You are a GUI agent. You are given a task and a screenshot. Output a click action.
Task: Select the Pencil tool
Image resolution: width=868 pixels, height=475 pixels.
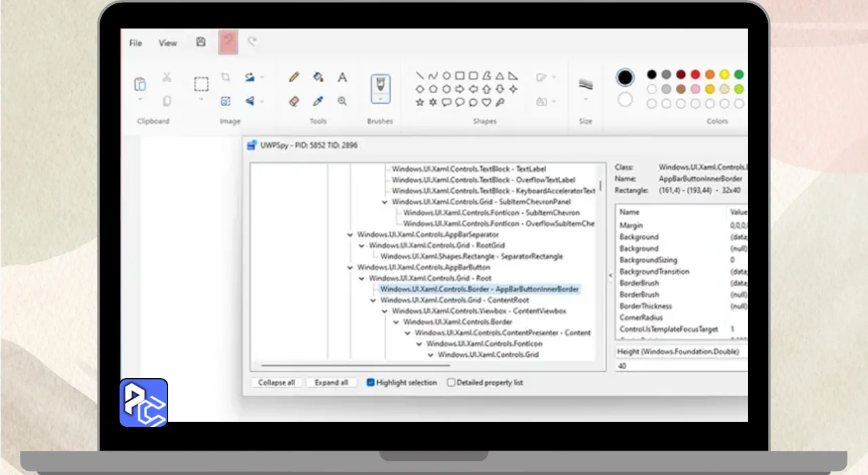point(294,77)
